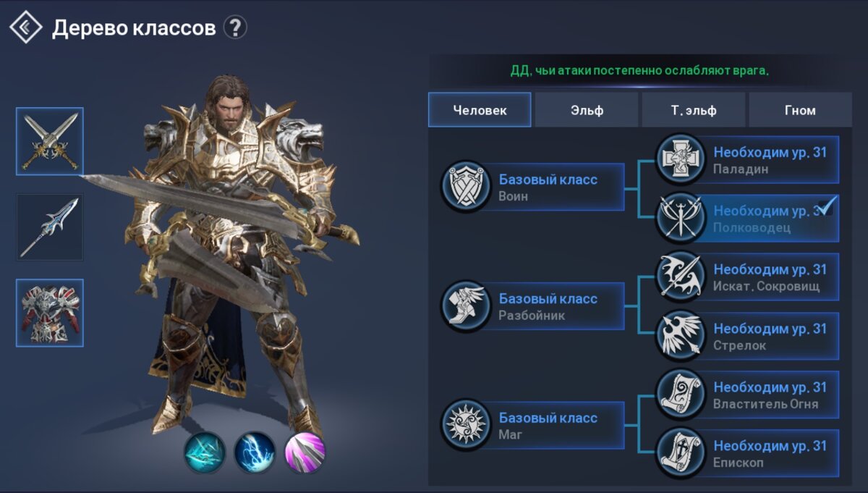Tap the cyan arrow volley skill icon
Screen dimensions: 868x493
[x=204, y=452]
